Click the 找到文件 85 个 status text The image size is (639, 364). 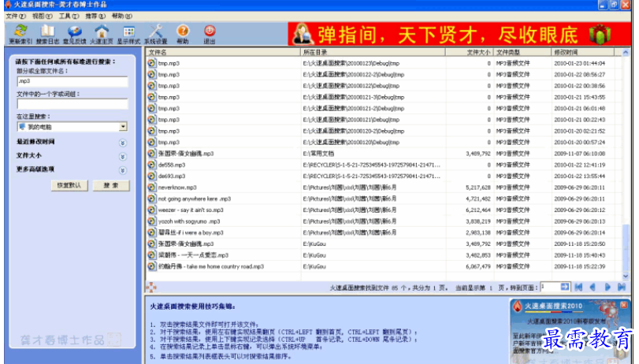pyautogui.click(x=388, y=288)
